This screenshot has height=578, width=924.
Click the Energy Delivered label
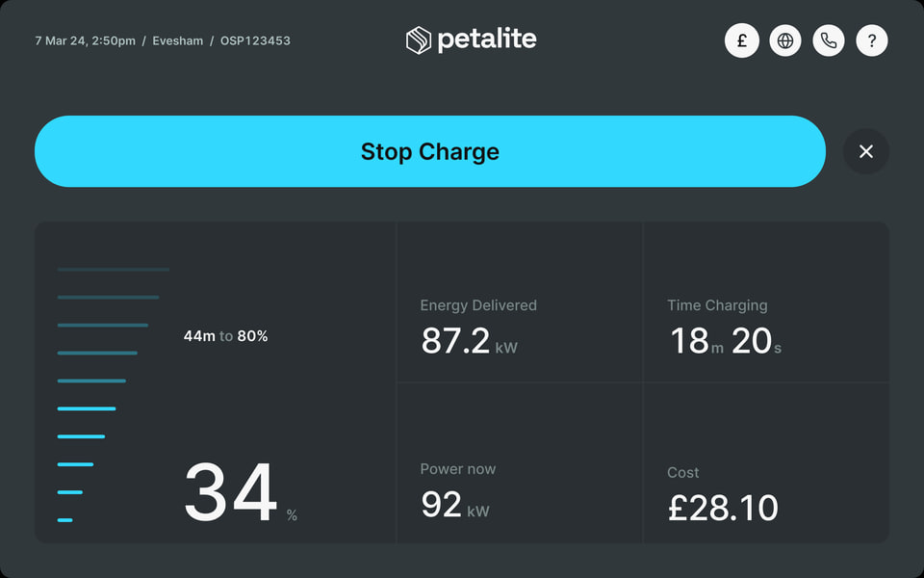478,305
